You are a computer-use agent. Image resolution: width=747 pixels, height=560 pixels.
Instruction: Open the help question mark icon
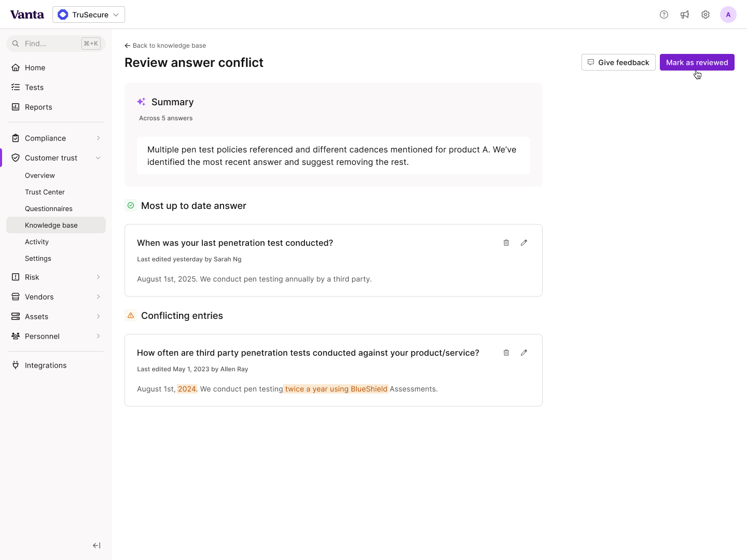pyautogui.click(x=664, y=15)
